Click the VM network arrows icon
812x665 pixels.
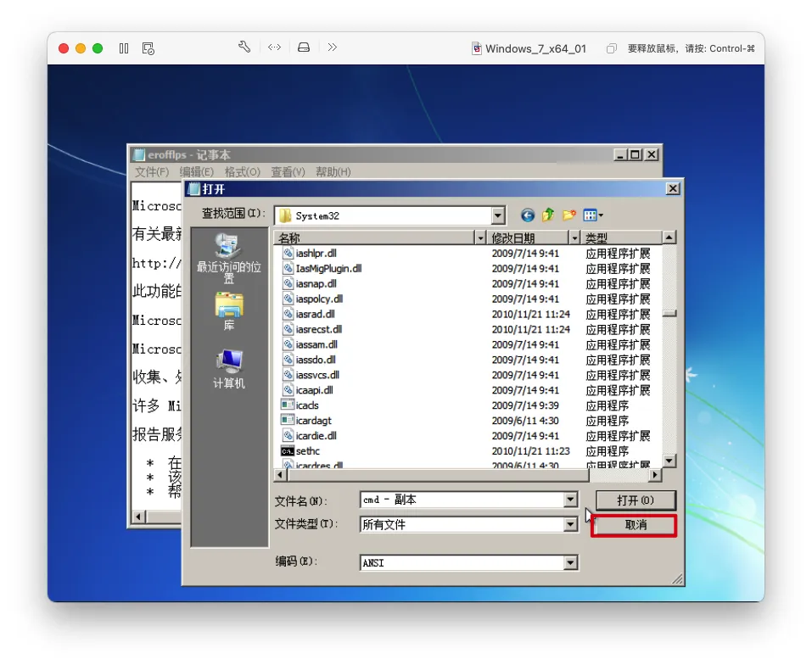point(274,47)
